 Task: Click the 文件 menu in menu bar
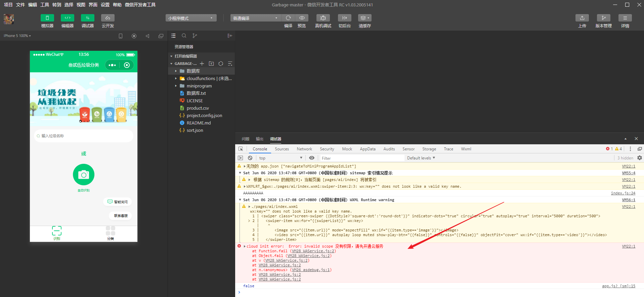(20, 5)
